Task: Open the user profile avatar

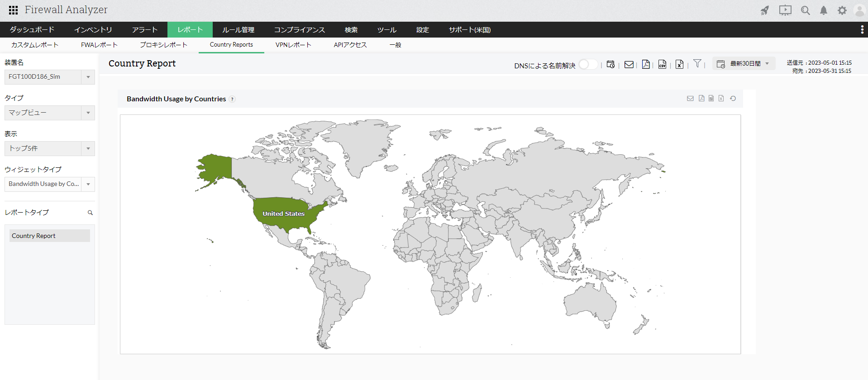Action: click(x=860, y=10)
